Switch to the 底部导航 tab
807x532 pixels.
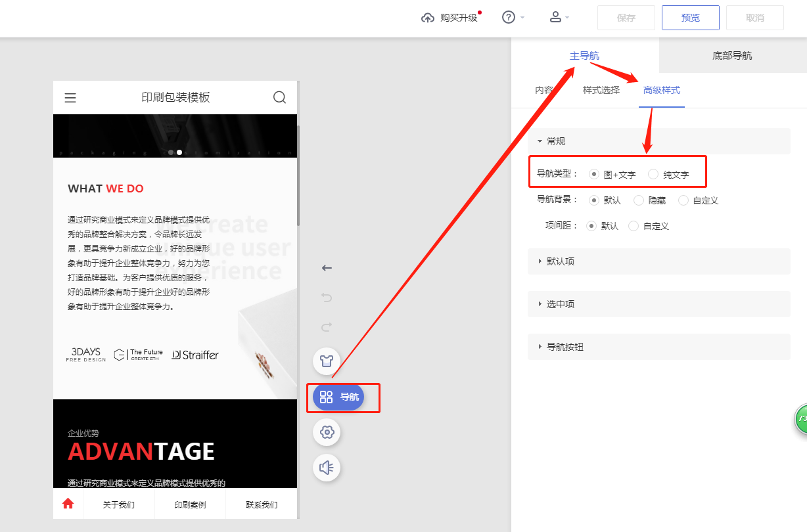point(732,56)
